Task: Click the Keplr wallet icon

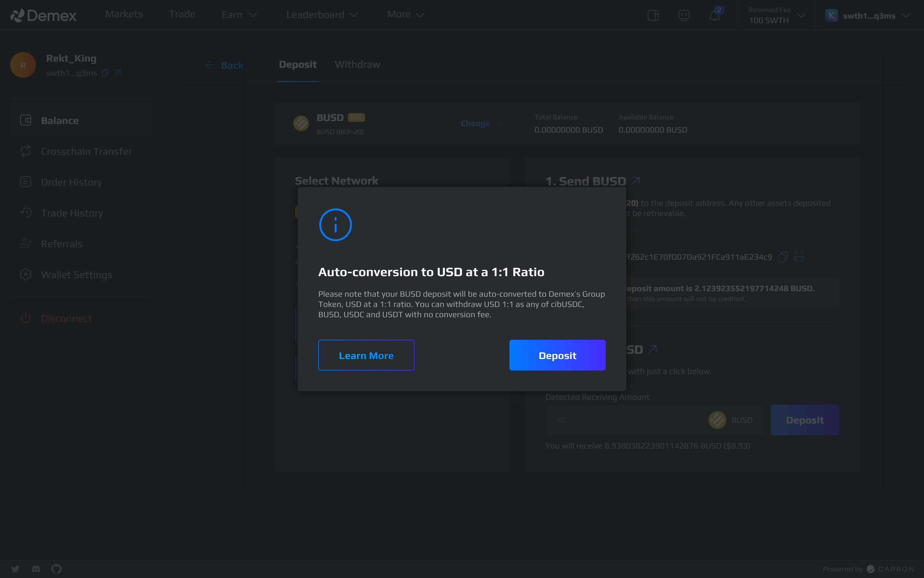Action: 831,16
